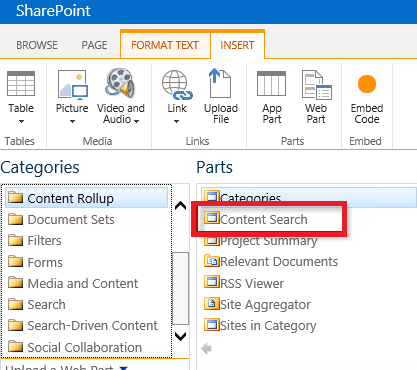Viewport: 417px width, 370px height.
Task: Expand the Table dropdown arrow
Action: tap(21, 121)
